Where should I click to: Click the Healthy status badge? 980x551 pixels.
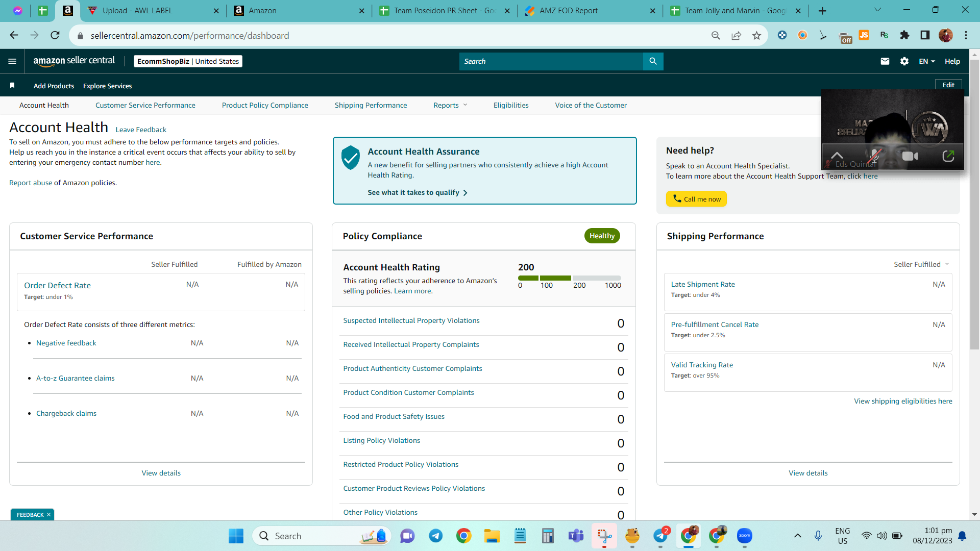pyautogui.click(x=602, y=236)
